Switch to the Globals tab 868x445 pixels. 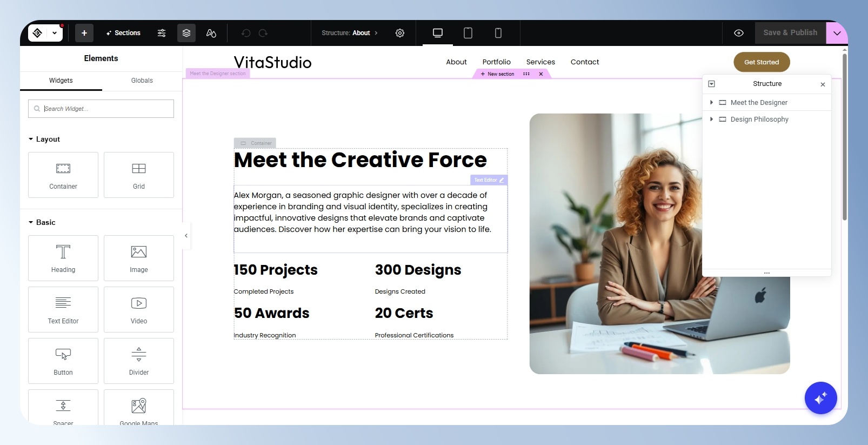[x=142, y=81]
